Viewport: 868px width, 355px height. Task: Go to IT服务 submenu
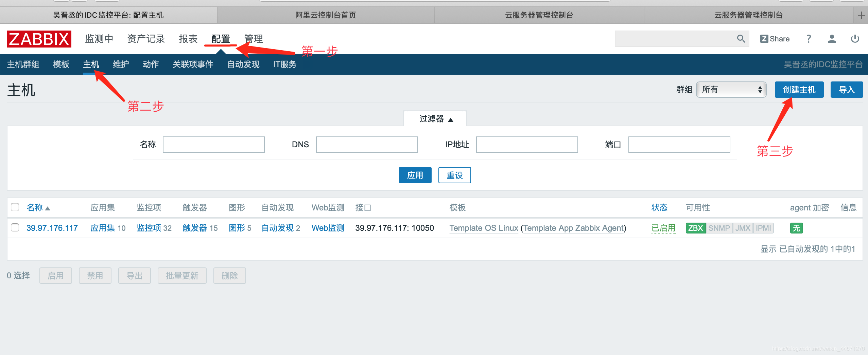[x=285, y=64]
